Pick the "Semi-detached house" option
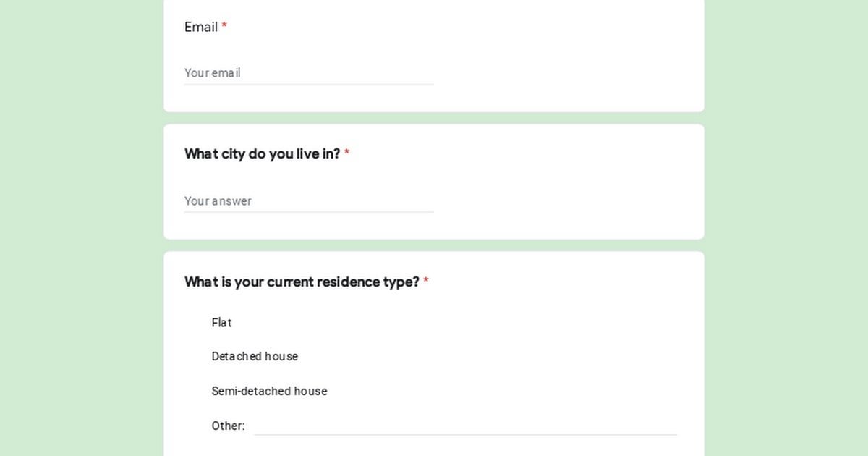Image resolution: width=868 pixels, height=456 pixels. click(x=269, y=391)
